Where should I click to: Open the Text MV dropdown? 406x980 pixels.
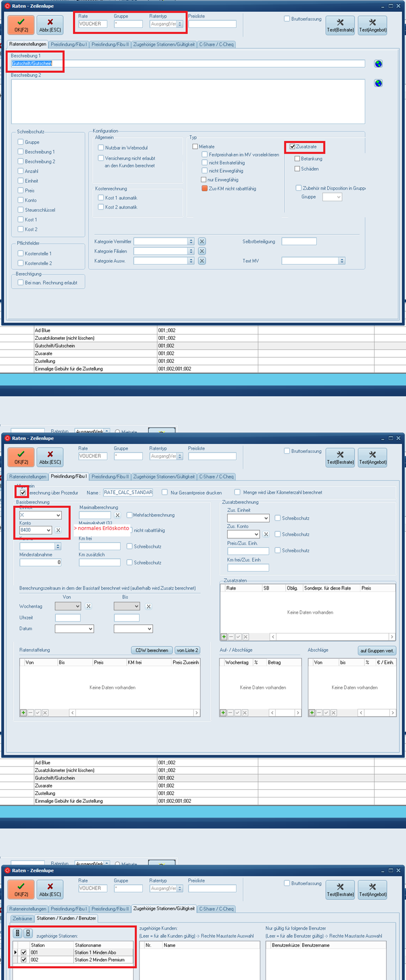click(341, 261)
